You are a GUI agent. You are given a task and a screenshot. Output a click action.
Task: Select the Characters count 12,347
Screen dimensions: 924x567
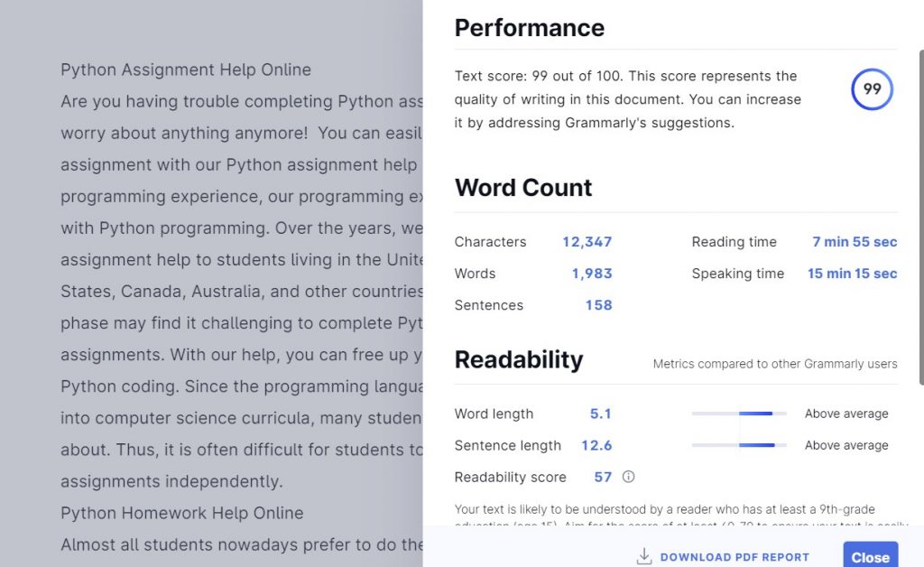tap(587, 242)
